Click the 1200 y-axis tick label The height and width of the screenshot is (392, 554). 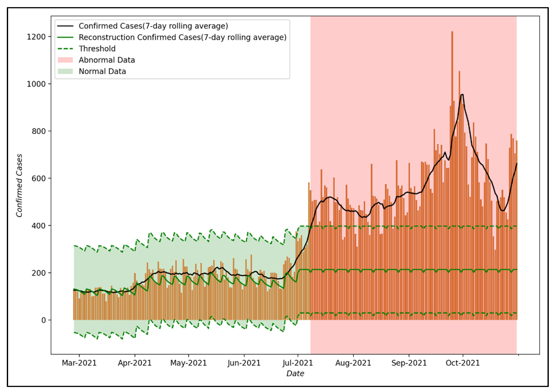(x=36, y=37)
